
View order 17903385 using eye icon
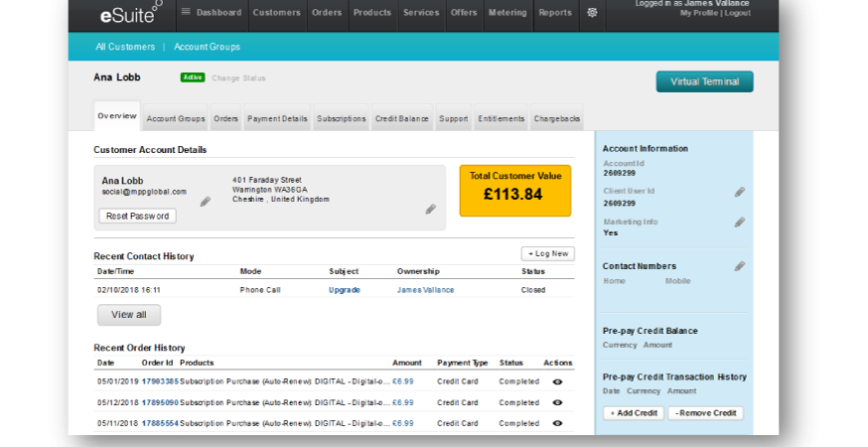click(x=557, y=380)
